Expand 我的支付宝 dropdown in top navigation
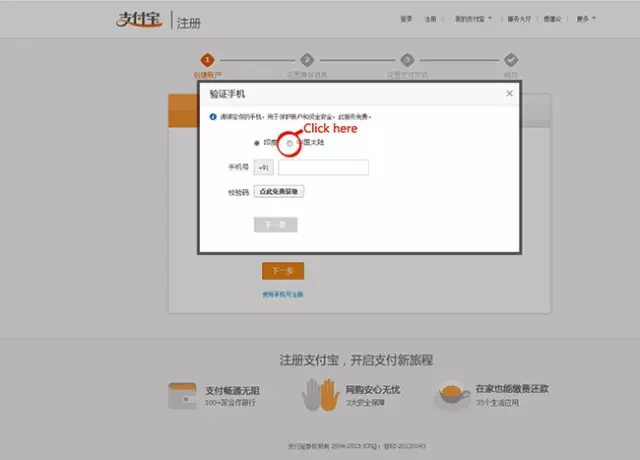The width and height of the screenshot is (640, 460). coord(473,19)
